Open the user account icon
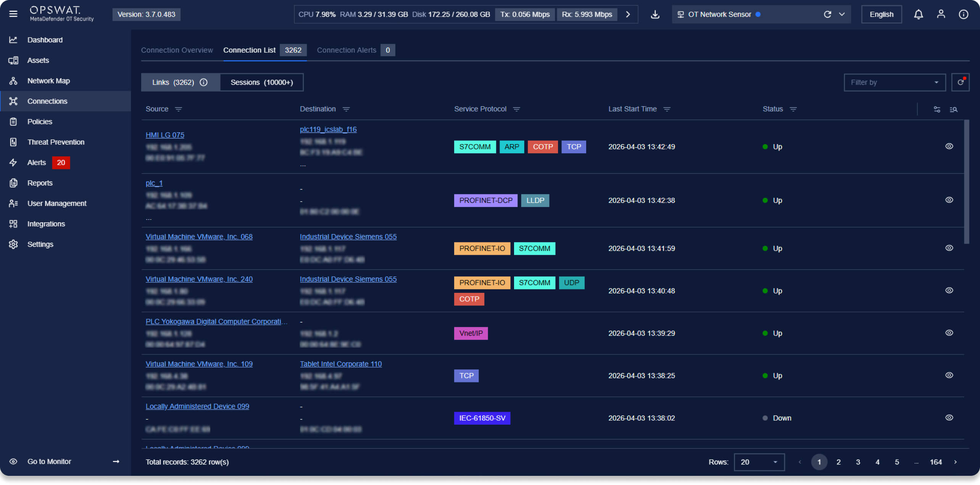Image resolution: width=980 pixels, height=485 pixels. (x=941, y=14)
